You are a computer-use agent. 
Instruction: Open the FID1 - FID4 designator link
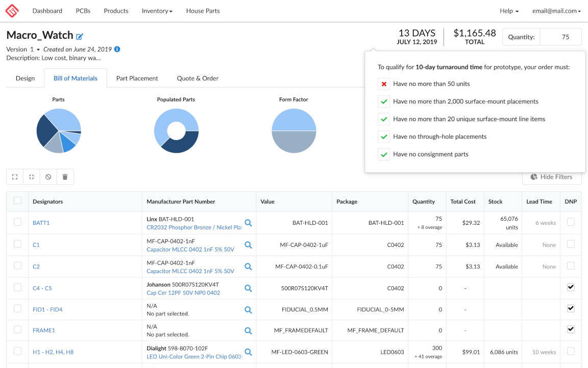click(47, 309)
